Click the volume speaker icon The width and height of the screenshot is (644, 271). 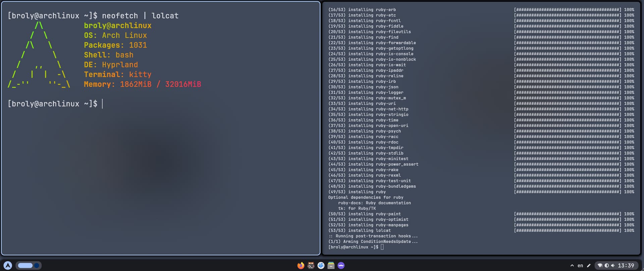pyautogui.click(x=612, y=266)
